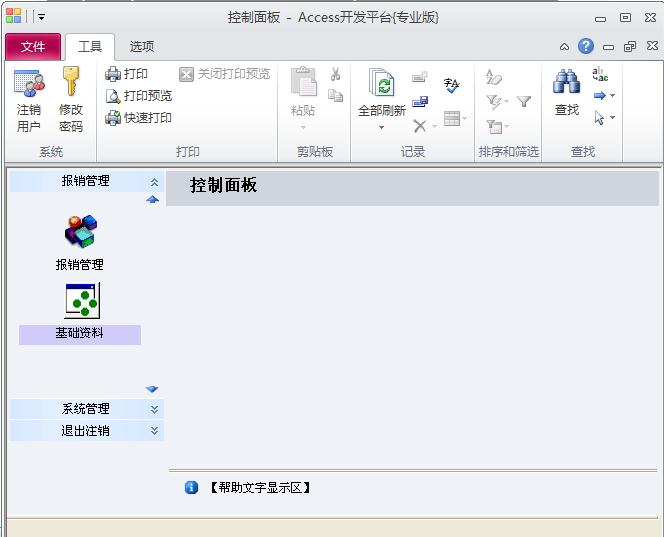This screenshot has height=537, width=664.
Task: Click the 打印 printer button
Action: point(126,74)
